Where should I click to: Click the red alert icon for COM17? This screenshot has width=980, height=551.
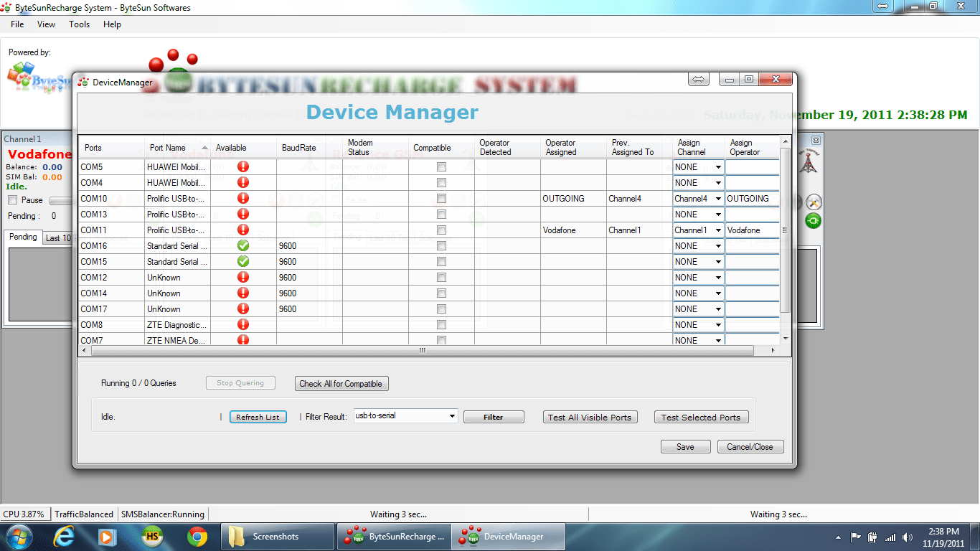pyautogui.click(x=243, y=309)
